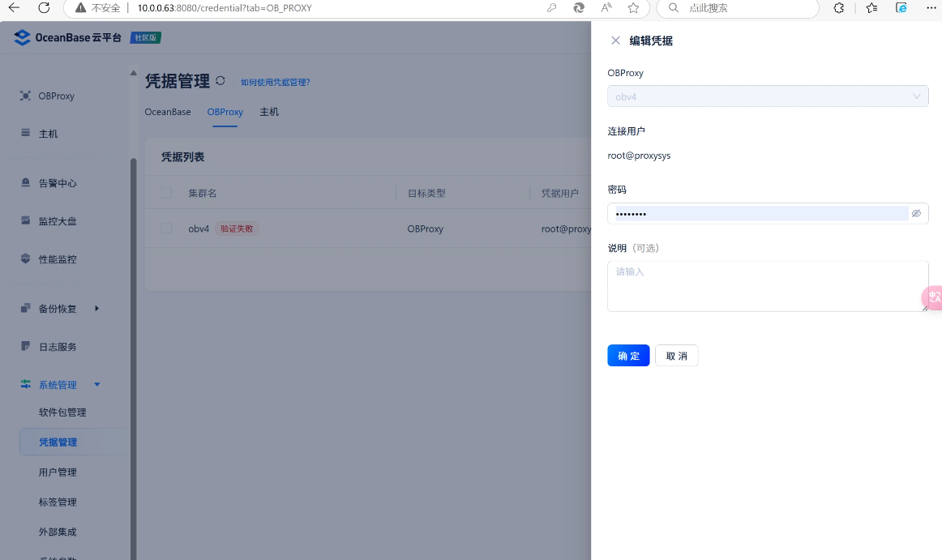Switch to the OceanBase tab
Image resolution: width=942 pixels, height=560 pixels.
pyautogui.click(x=168, y=112)
